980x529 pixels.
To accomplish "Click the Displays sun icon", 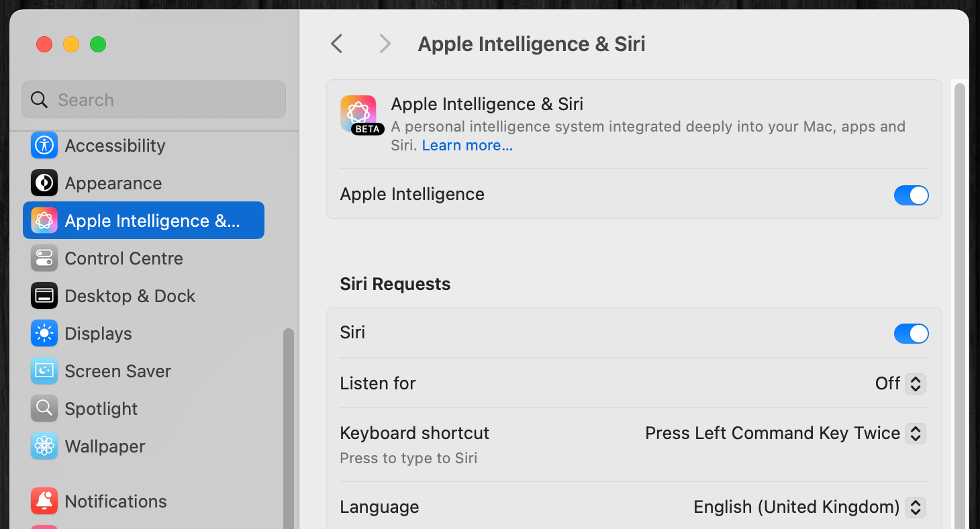I will [44, 334].
